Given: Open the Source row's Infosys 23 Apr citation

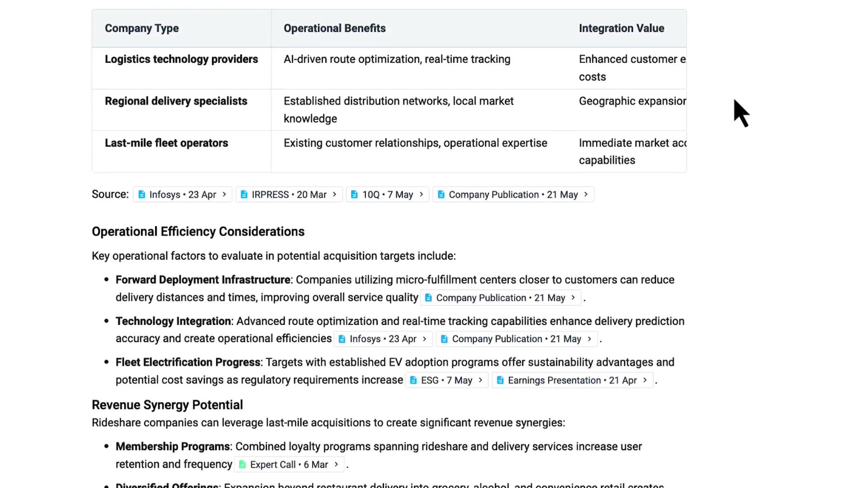Looking at the screenshot, I should pos(183,195).
